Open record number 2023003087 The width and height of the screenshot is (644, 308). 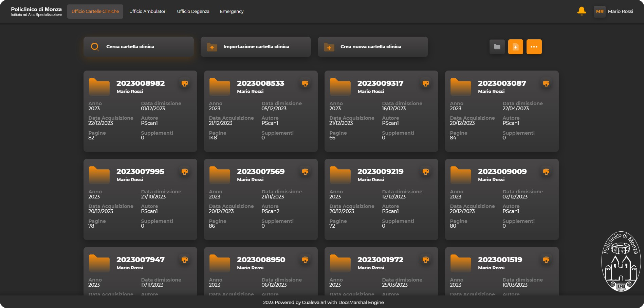pyautogui.click(x=502, y=83)
